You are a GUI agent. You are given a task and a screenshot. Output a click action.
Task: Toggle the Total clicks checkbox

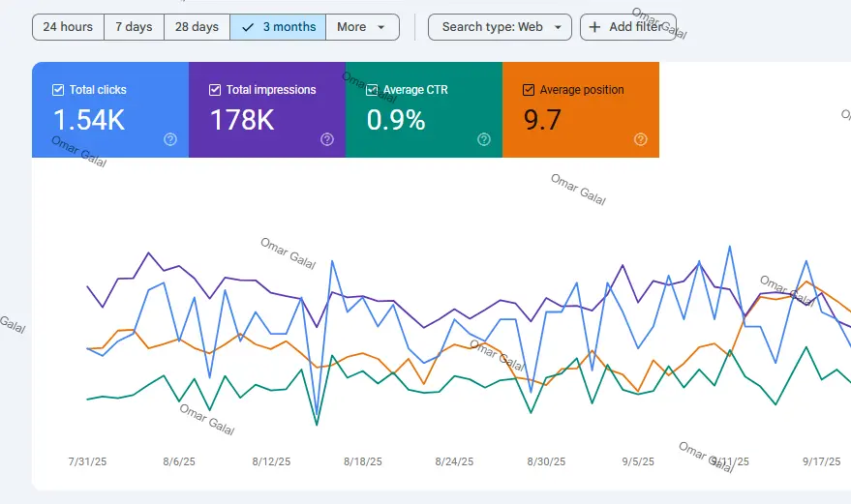pyautogui.click(x=58, y=90)
